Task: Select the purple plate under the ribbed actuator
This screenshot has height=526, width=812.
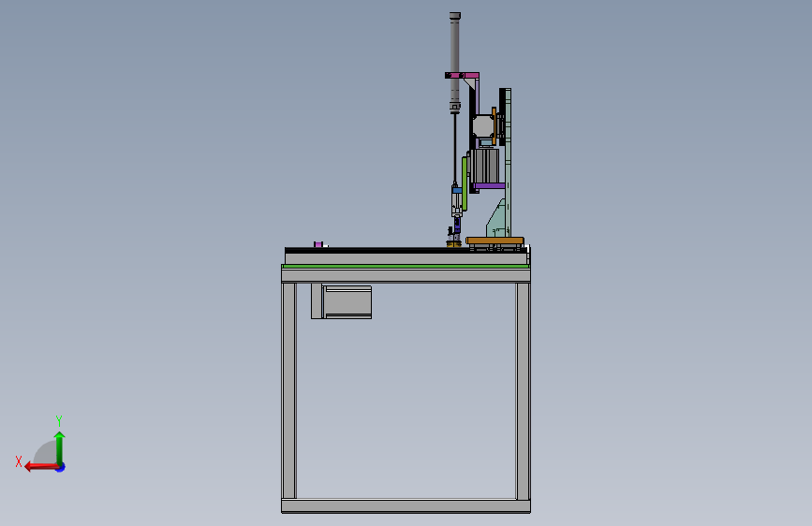Action: (490, 186)
